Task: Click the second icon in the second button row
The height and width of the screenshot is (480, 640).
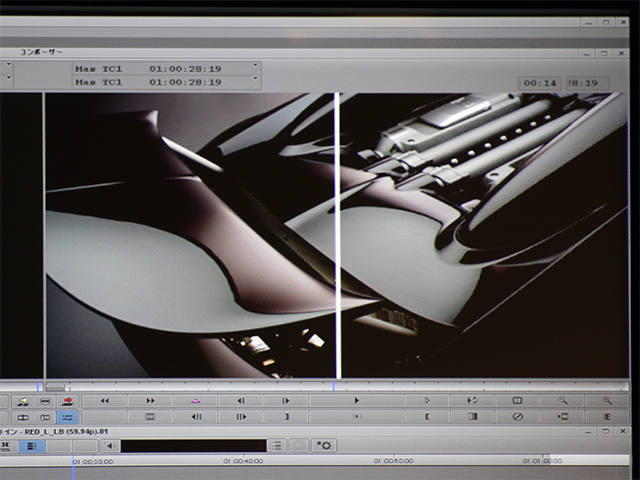Action: (x=45, y=417)
